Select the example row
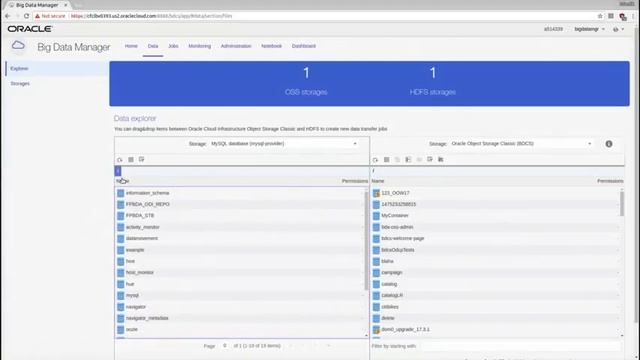 [x=240, y=250]
